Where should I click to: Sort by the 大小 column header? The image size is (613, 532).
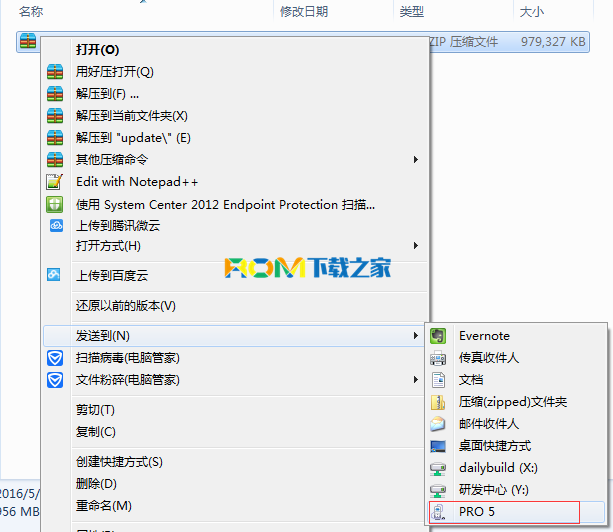(531, 11)
